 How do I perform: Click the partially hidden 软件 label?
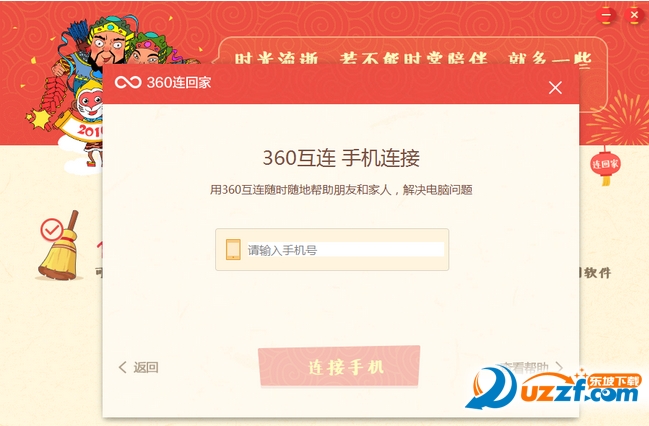(594, 272)
